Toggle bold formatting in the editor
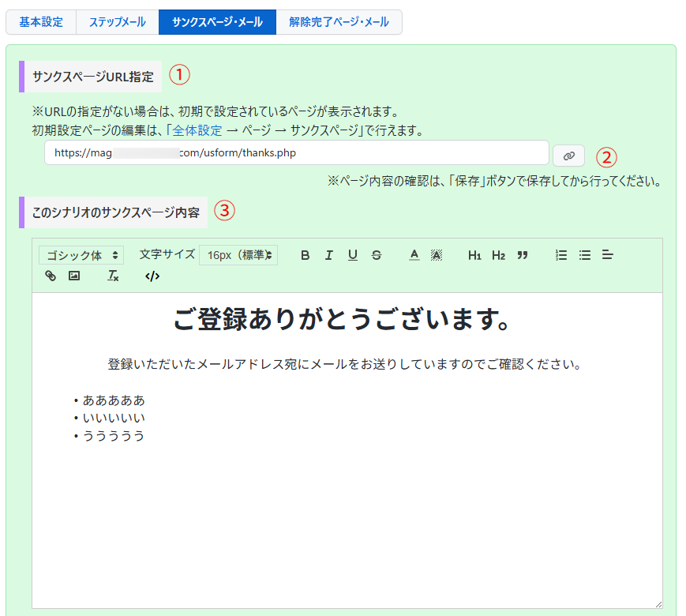686x616 pixels. 306,255
